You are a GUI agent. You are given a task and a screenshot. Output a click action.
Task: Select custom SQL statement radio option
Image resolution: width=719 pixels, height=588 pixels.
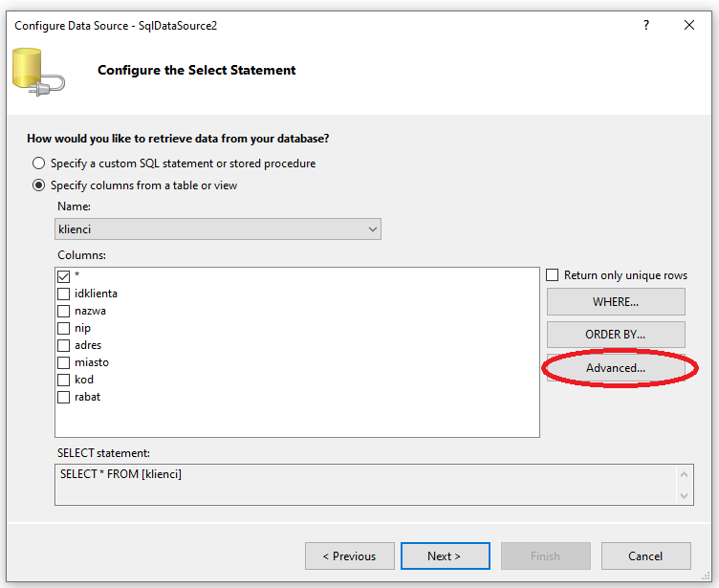coord(39,163)
